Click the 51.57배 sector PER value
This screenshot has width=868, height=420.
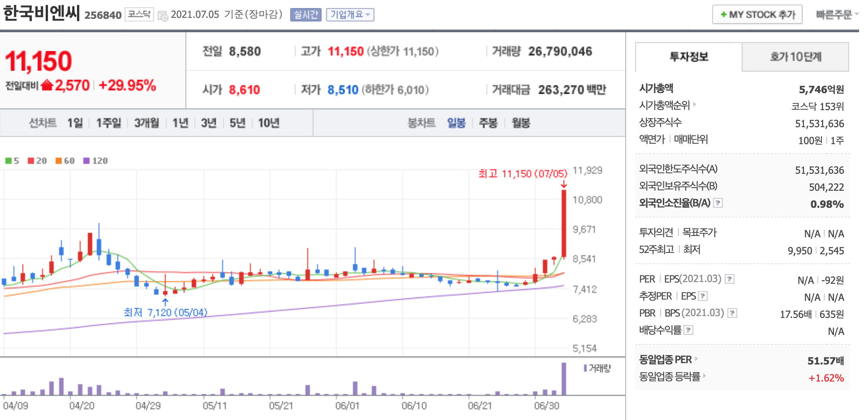click(x=826, y=361)
